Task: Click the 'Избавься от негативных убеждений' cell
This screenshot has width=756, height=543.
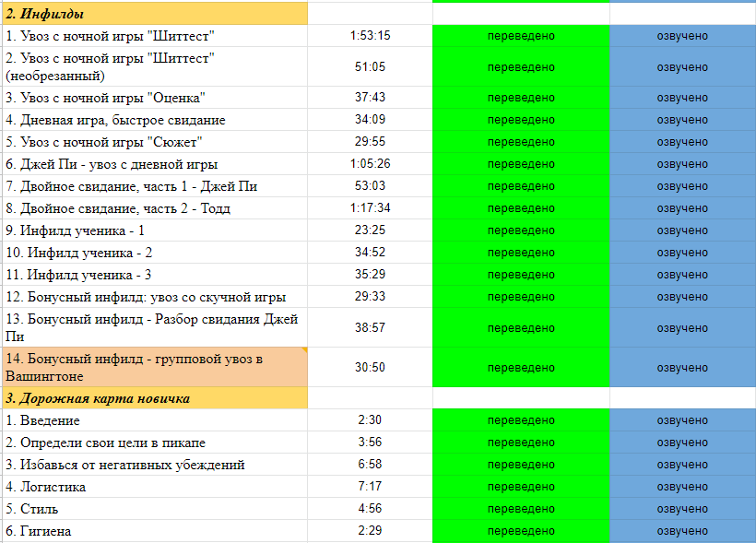Action: (153, 465)
